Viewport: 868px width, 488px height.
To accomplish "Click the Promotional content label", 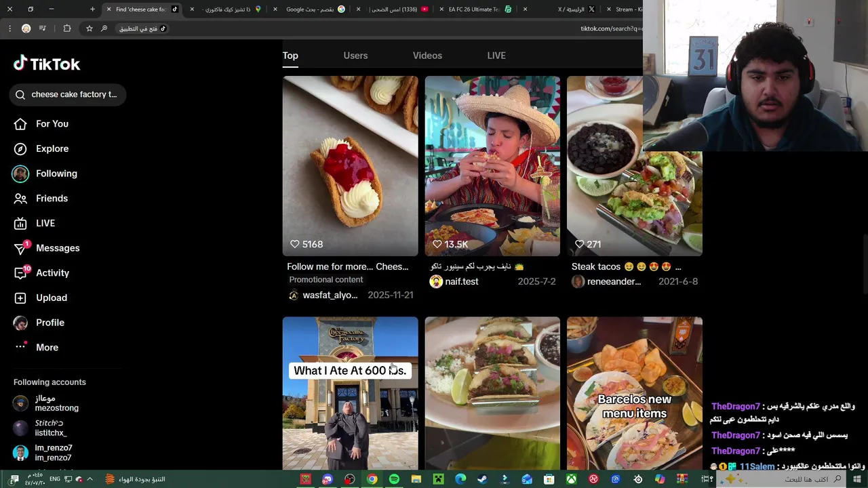I will click(x=326, y=279).
